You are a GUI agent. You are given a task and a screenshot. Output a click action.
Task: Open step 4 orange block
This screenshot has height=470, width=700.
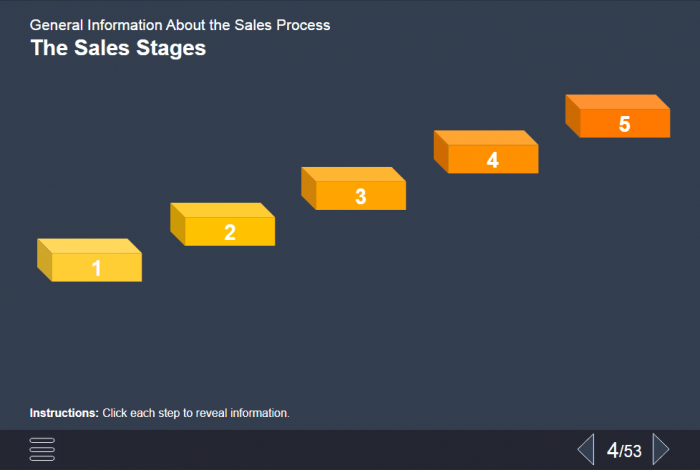point(486,154)
